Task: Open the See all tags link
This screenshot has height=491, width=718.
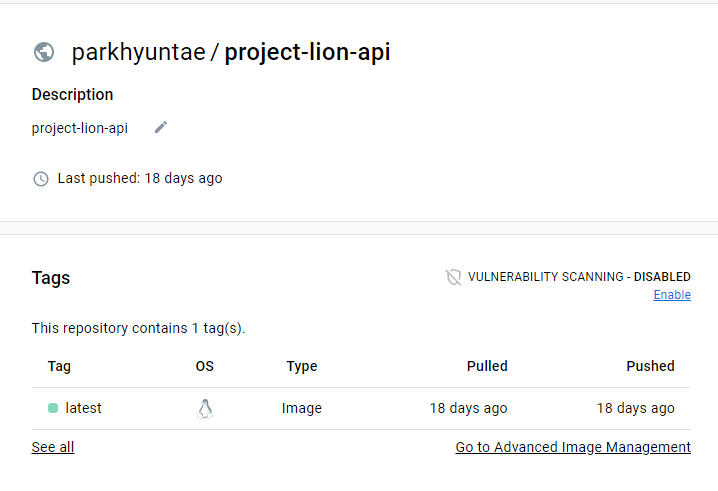Action: click(53, 447)
